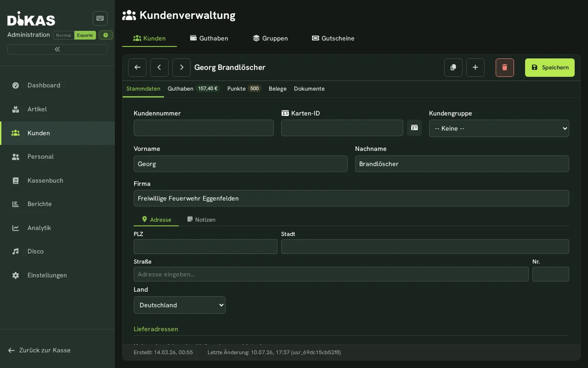Open the on-screen keyboard icon
Viewport: 588px width, 368px height.
(x=100, y=18)
